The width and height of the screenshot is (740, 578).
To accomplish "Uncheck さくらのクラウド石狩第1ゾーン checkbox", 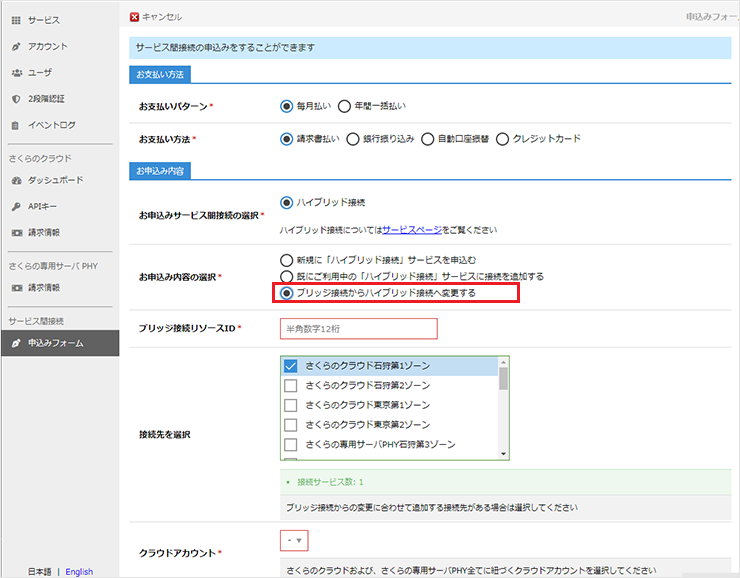I will tap(291, 367).
